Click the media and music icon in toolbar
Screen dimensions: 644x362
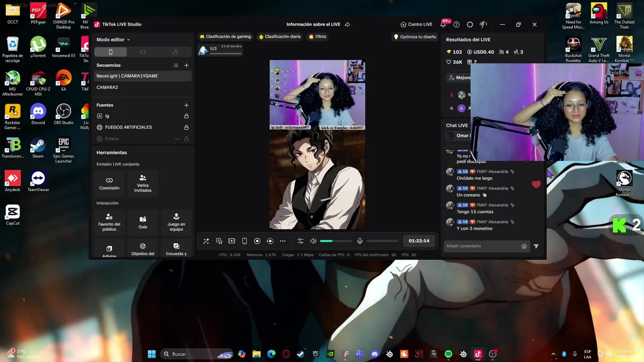pyautogui.click(x=219, y=241)
